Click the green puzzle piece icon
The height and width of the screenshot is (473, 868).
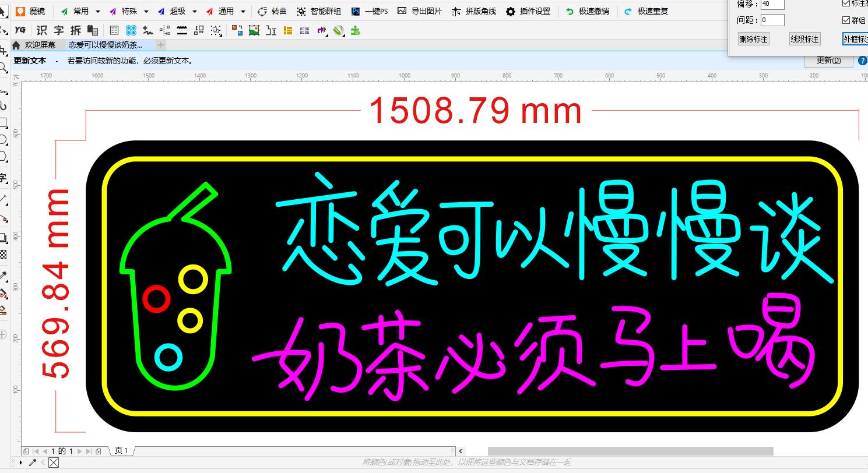pyautogui.click(x=356, y=30)
